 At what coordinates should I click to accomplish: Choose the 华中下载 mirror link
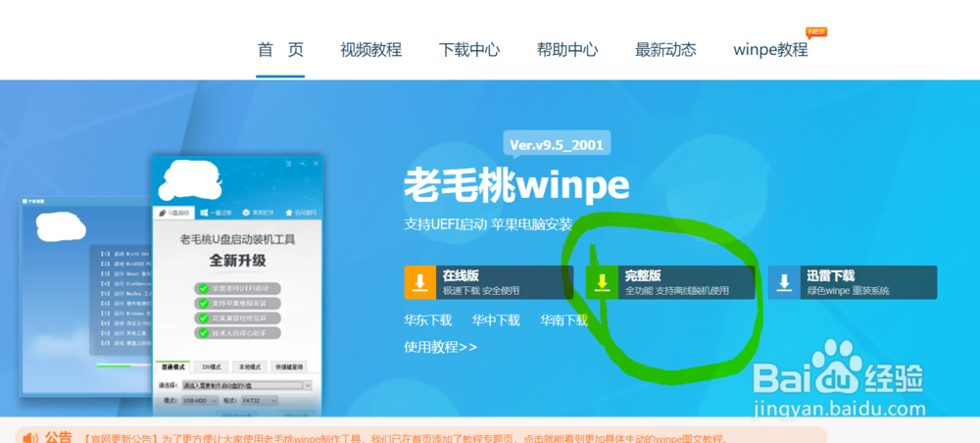496,320
